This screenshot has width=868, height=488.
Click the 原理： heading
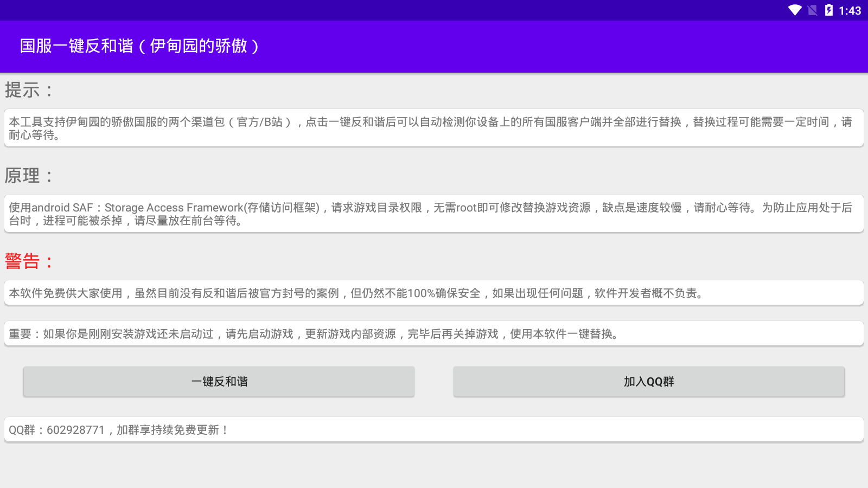point(30,176)
